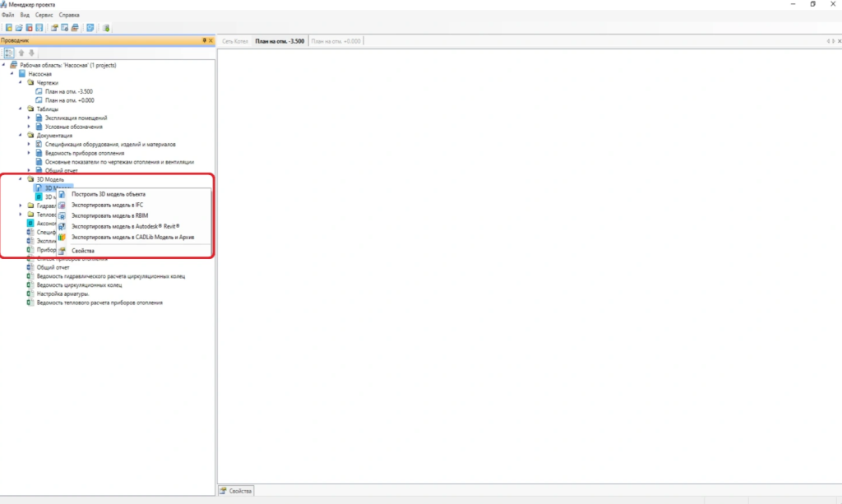
Task: Expand the Экспликация помещений tree item
Action: pos(29,118)
